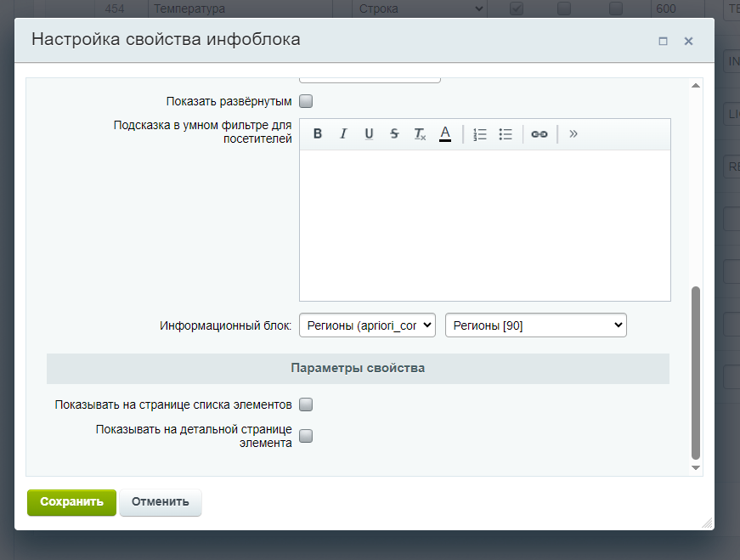
Task: Click the remove formatting icon
Action: [x=420, y=134]
